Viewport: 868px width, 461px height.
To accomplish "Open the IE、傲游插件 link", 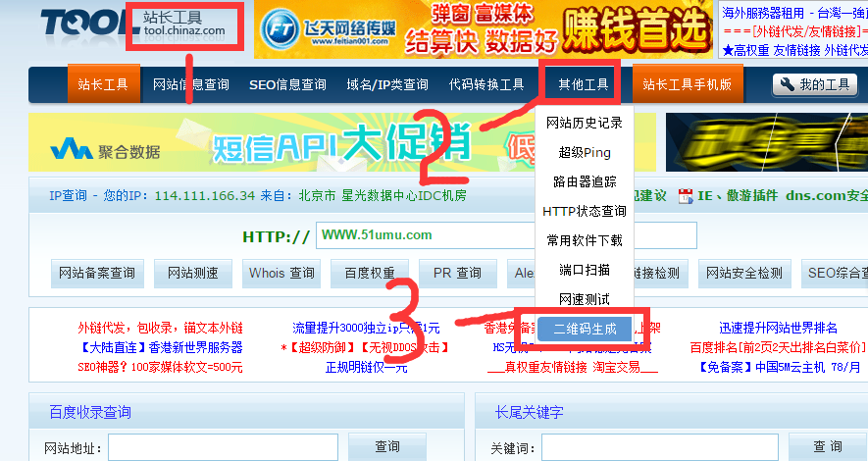I will tap(738, 195).
